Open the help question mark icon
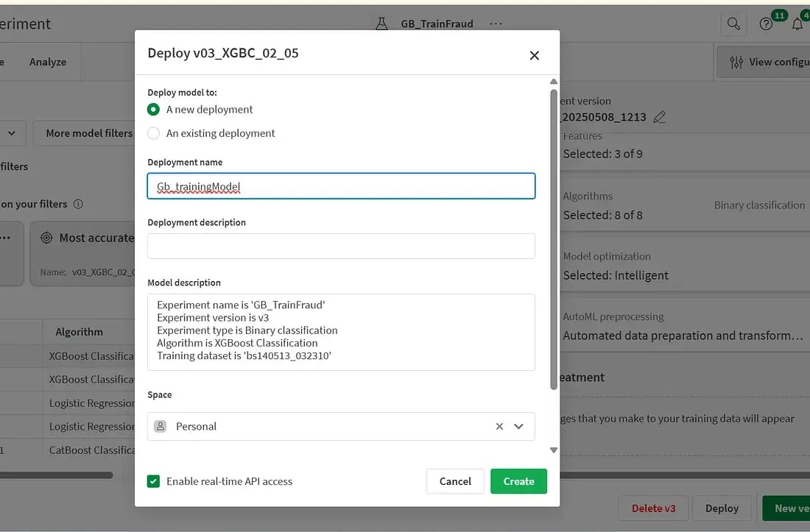 [x=767, y=24]
